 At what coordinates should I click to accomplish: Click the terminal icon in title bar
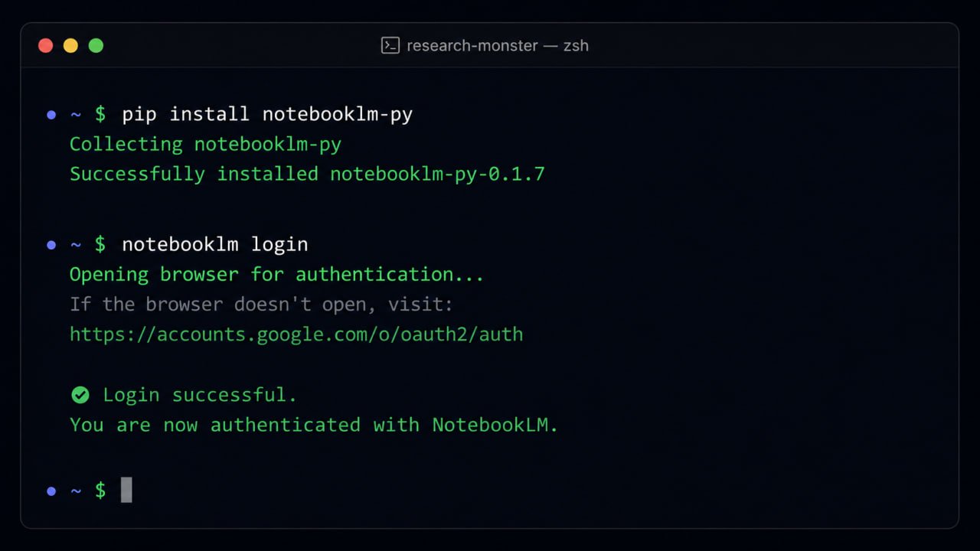(x=390, y=46)
